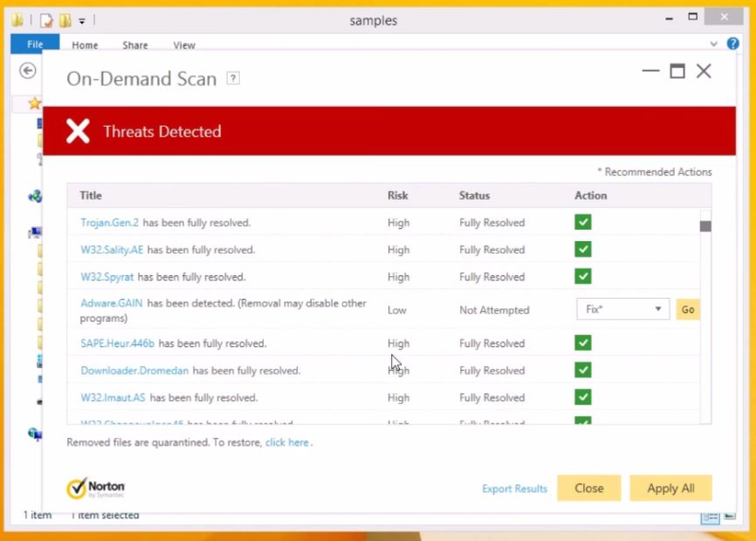
Task: Click the Go button for Adware.GAIN
Action: tap(688, 309)
